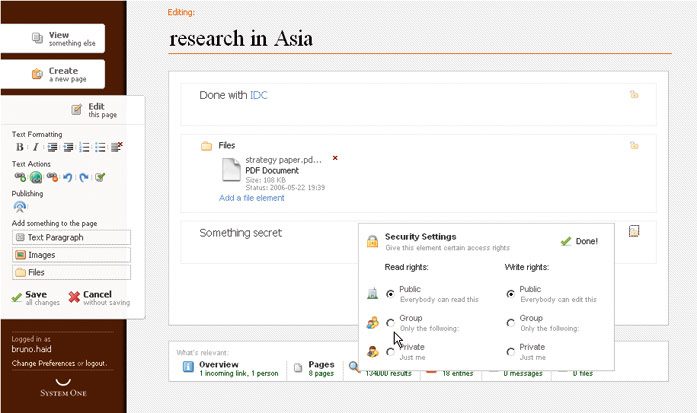Select Group under Read rights
Screen dimensions: 697x413
(x=390, y=322)
